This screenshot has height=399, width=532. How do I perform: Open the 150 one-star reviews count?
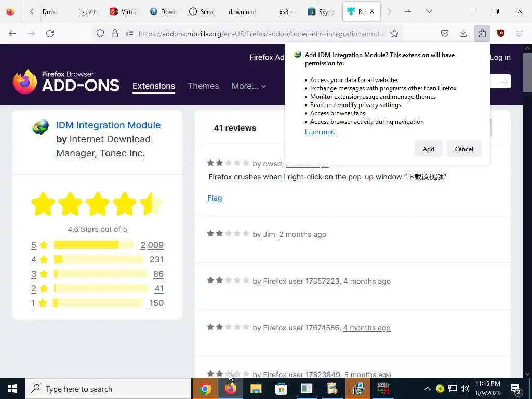coord(156,303)
